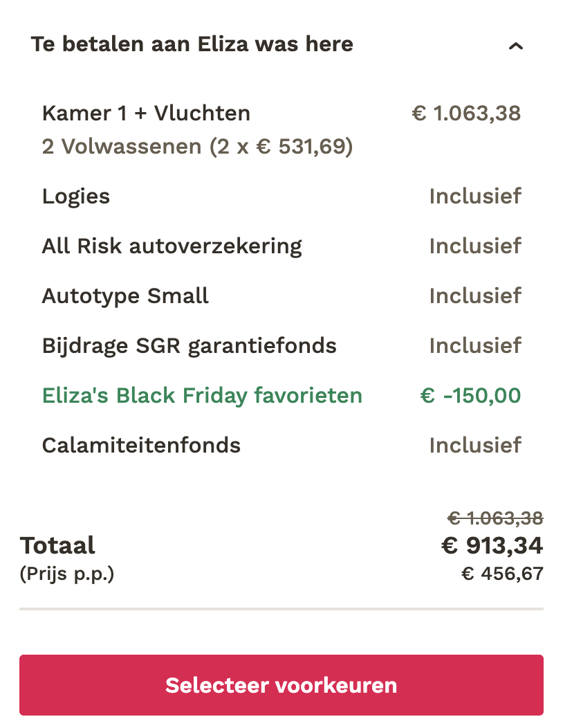Click the -150,00 discount amount
Viewport: 563px width, 728px height.
coord(472,395)
